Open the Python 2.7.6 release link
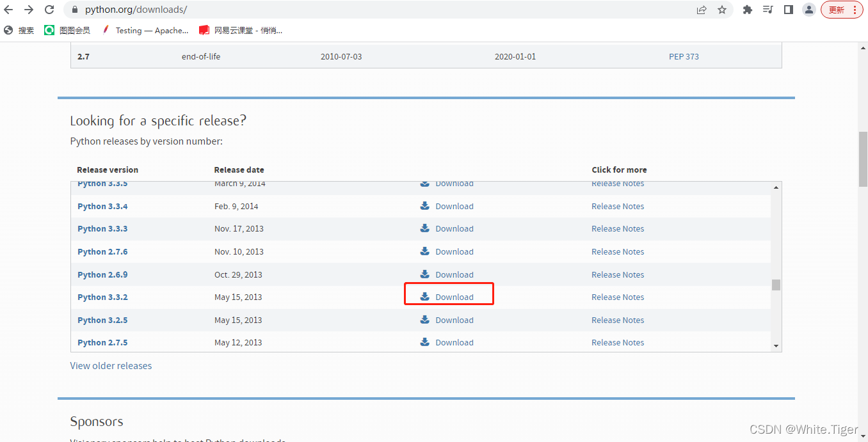 pos(102,251)
